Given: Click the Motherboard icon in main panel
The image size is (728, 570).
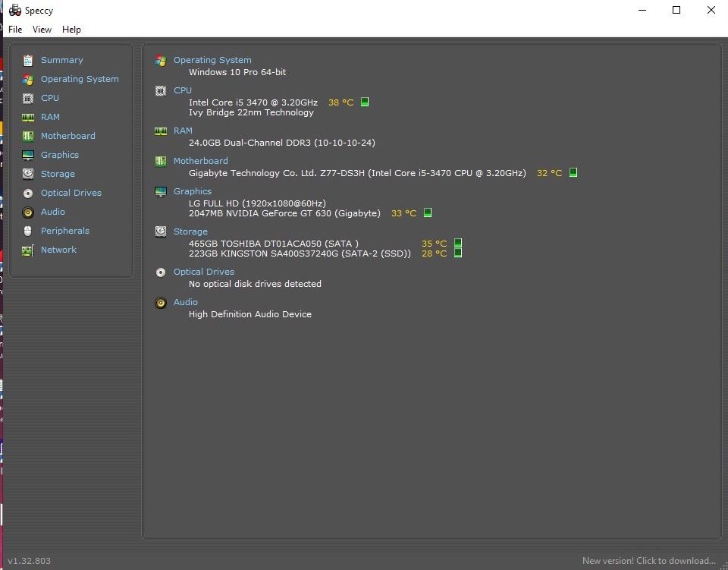Looking at the screenshot, I should 161,161.
